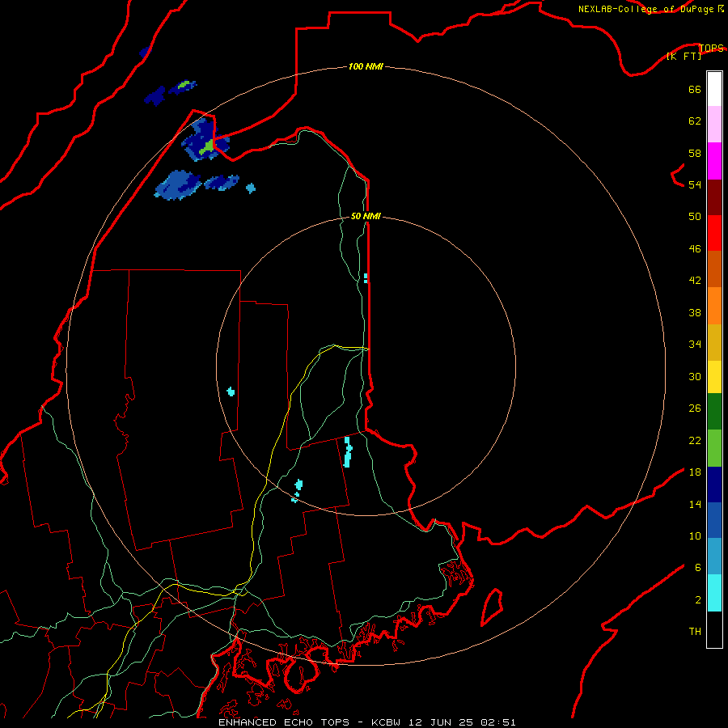Select the medium blue legend color band
Screen dimensions: 728x728
click(x=714, y=520)
